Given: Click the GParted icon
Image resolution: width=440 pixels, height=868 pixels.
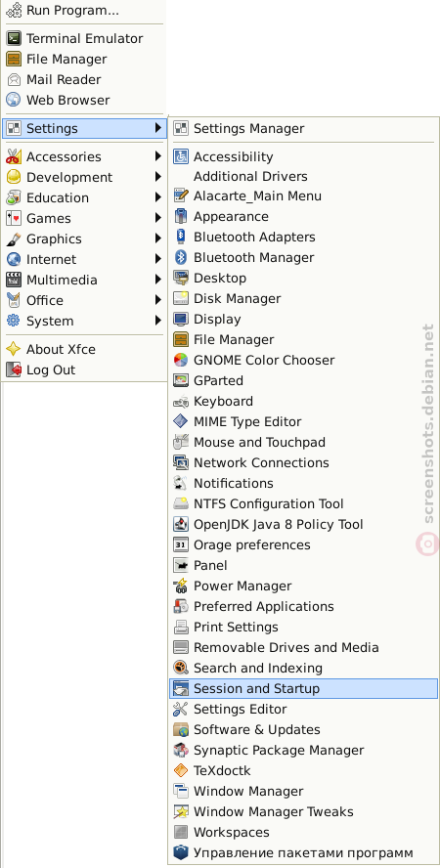Looking at the screenshot, I should click(x=181, y=380).
